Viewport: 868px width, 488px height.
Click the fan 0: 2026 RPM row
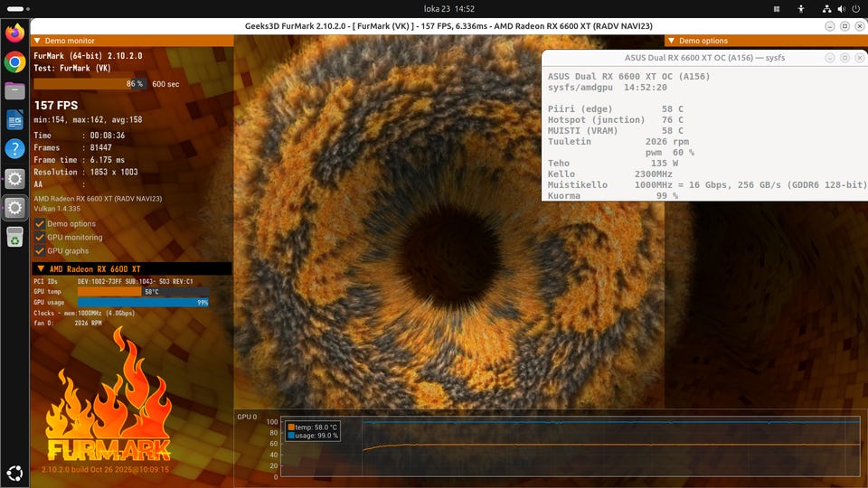point(68,324)
